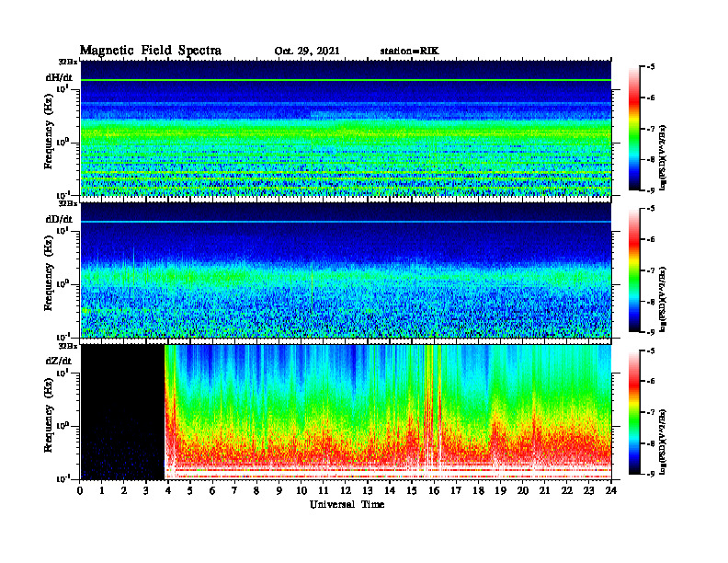Click the "-6" tick on the dZ/dt colorbar
This screenshot has height=563, width=728.
tap(651, 382)
